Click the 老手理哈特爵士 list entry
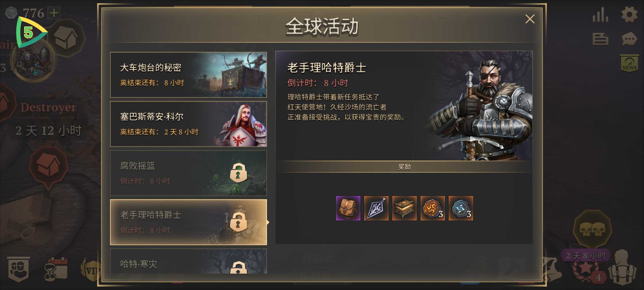This screenshot has width=644, height=290. tap(188, 222)
